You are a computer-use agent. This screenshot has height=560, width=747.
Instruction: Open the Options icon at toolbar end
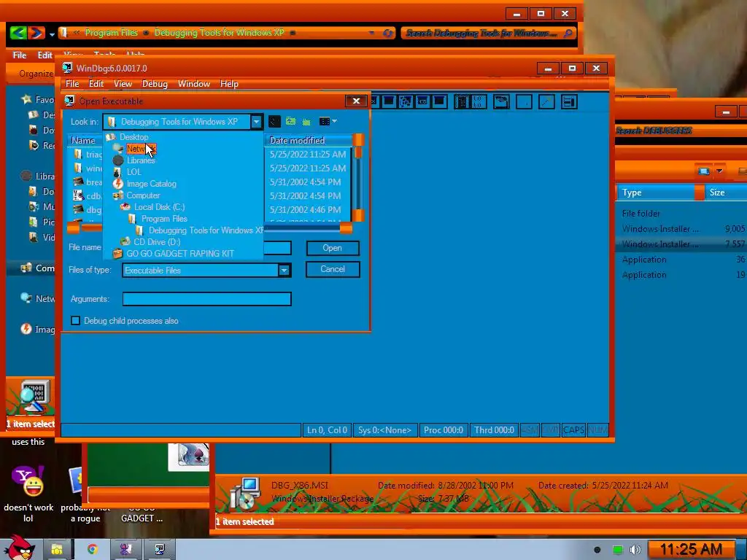coord(569,101)
